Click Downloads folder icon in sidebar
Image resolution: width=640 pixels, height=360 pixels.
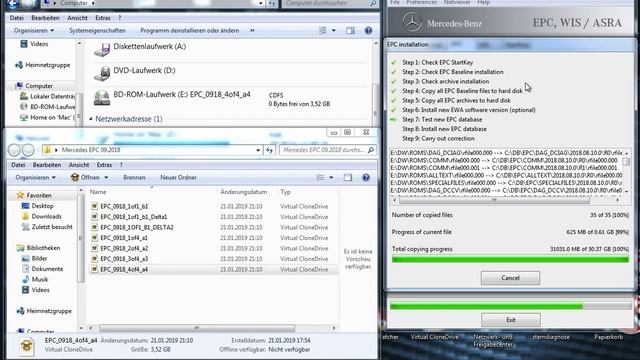point(25,216)
